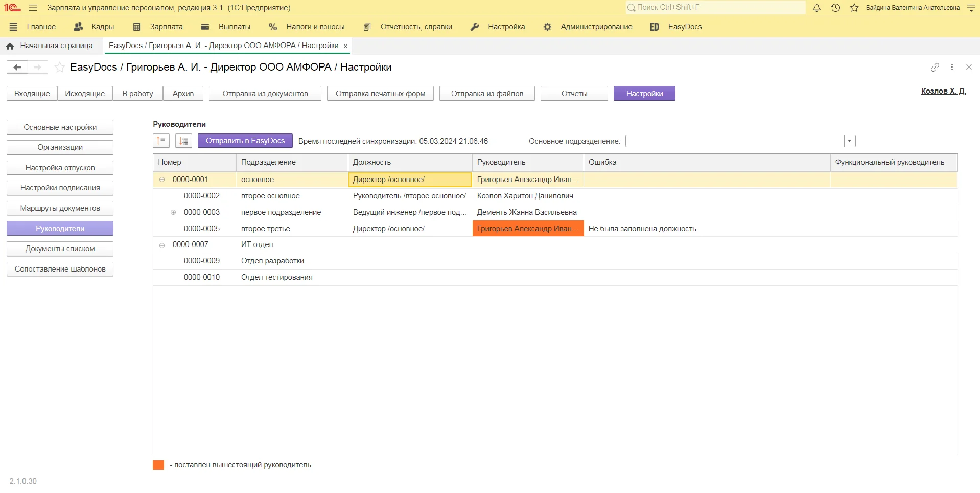The image size is (980, 493).
Task: Open the history clock icon
Action: (x=835, y=8)
